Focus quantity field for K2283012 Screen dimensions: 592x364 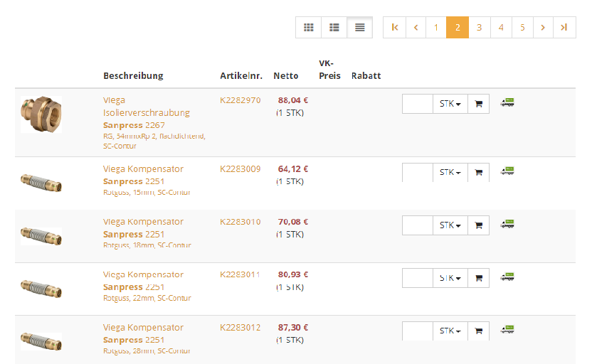click(x=417, y=331)
